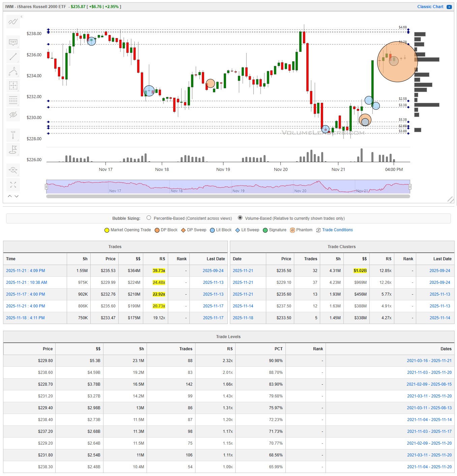Open the Trade Conditions link

(x=337, y=230)
